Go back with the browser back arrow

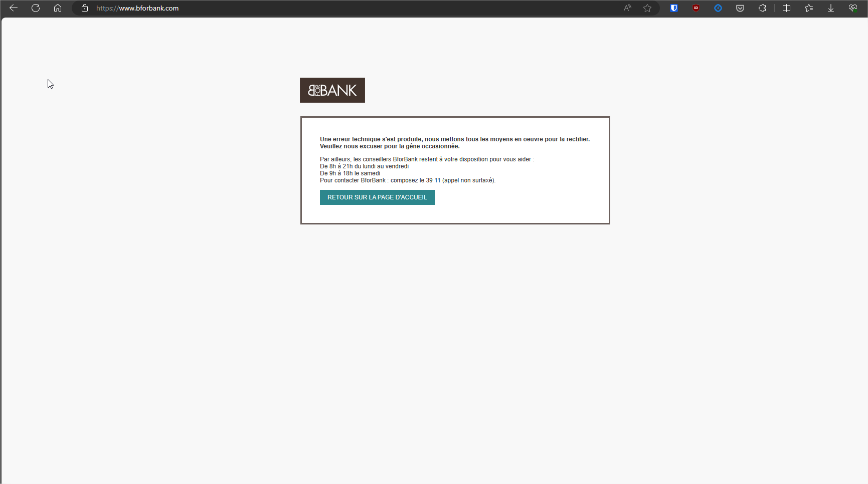[x=14, y=8]
